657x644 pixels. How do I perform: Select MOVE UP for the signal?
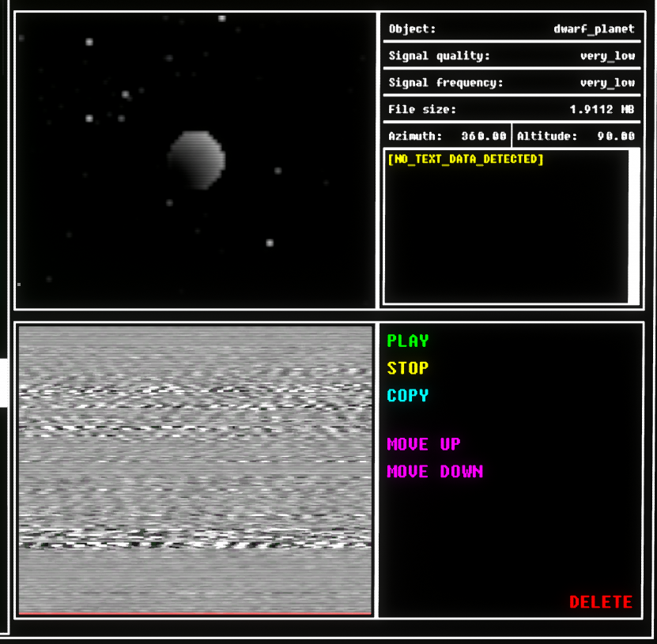pos(423,445)
